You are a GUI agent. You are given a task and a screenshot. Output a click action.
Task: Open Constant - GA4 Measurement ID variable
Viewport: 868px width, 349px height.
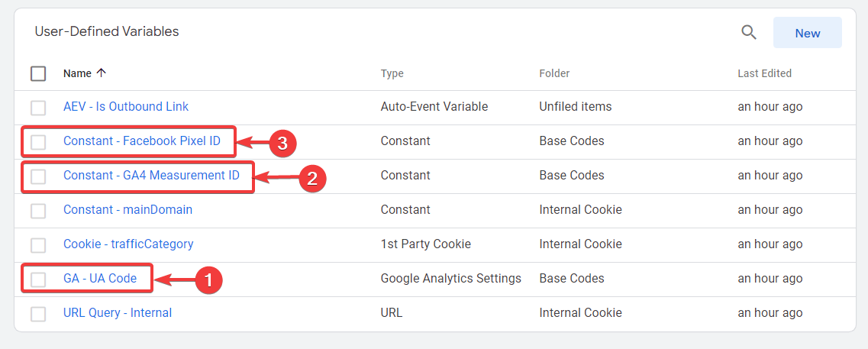point(151,176)
